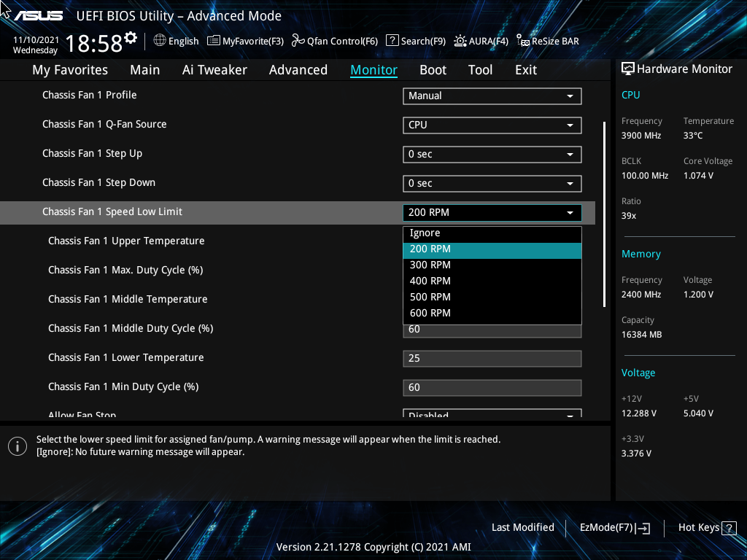Click the globe language icon
Viewport: 747px width, 560px height.
click(x=160, y=41)
